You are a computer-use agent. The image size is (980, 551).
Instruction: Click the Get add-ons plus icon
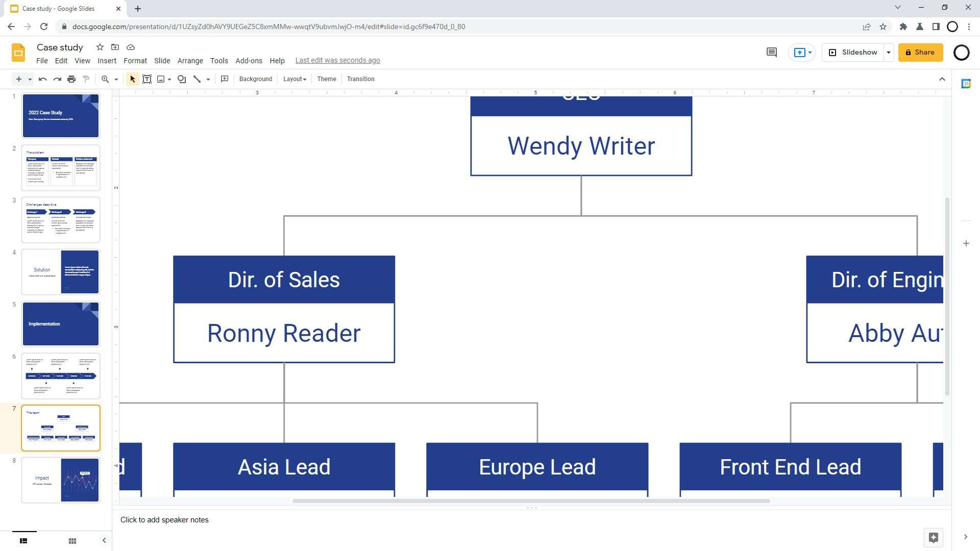(x=966, y=244)
